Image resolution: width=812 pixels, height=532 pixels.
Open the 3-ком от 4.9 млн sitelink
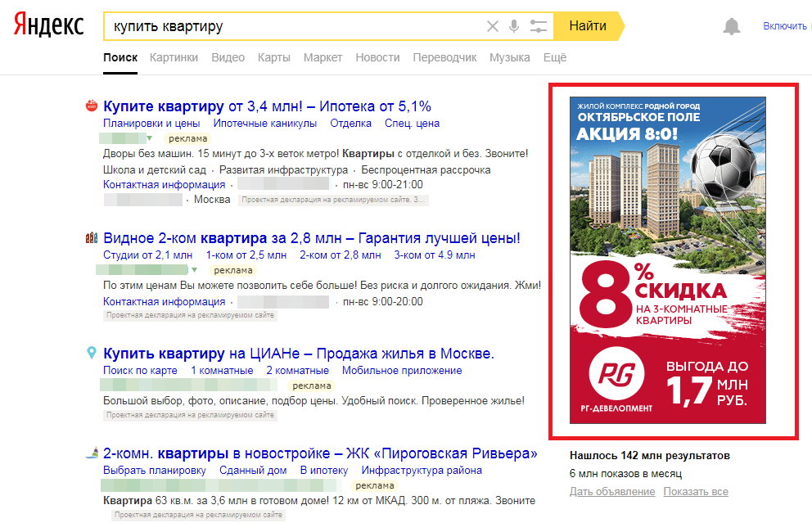pyautogui.click(x=435, y=255)
